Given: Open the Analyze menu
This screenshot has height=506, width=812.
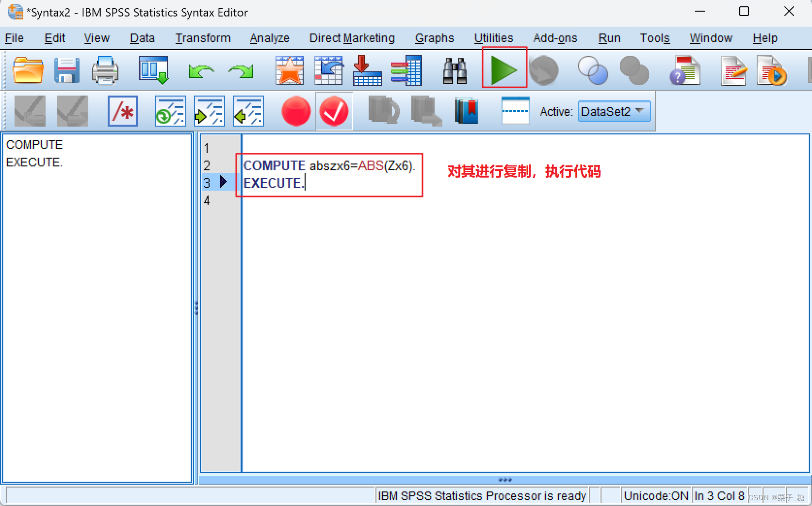Looking at the screenshot, I should point(270,38).
